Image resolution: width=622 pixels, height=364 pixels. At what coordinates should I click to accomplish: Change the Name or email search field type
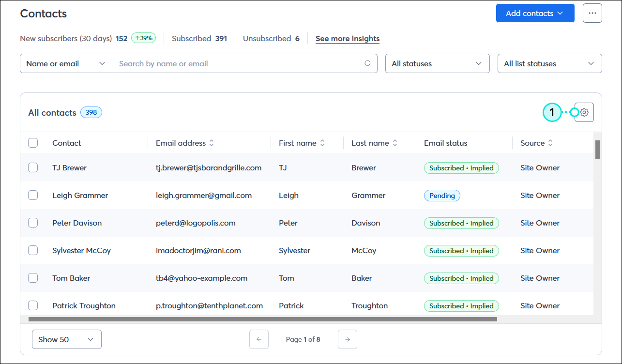[x=66, y=63]
